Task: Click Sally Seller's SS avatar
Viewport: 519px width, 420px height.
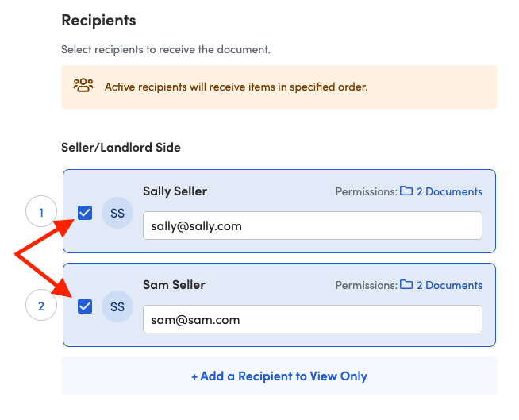Action: tap(117, 213)
